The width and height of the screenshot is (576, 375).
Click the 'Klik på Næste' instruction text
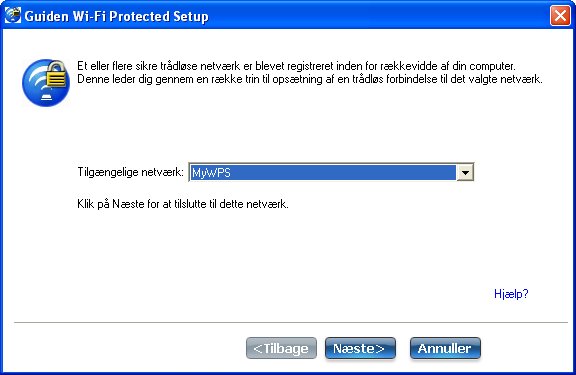pyautogui.click(x=183, y=204)
